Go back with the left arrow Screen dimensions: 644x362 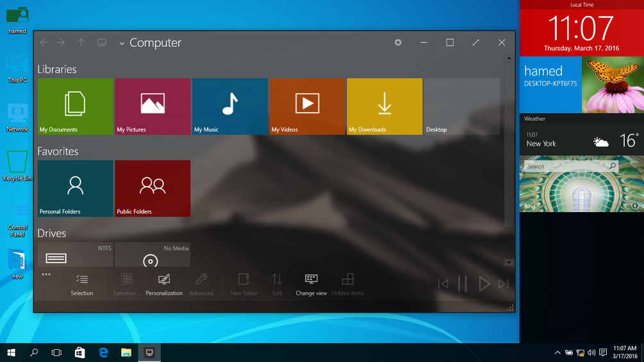point(44,42)
